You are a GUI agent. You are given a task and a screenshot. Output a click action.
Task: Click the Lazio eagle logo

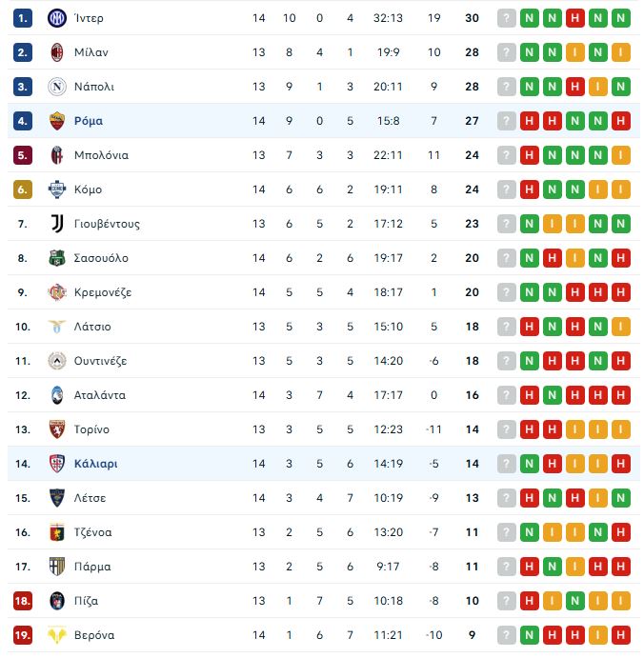point(56,327)
